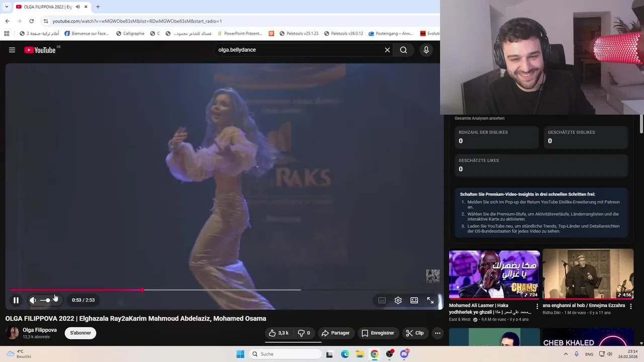Click the taskbar Suche search box

click(286, 354)
